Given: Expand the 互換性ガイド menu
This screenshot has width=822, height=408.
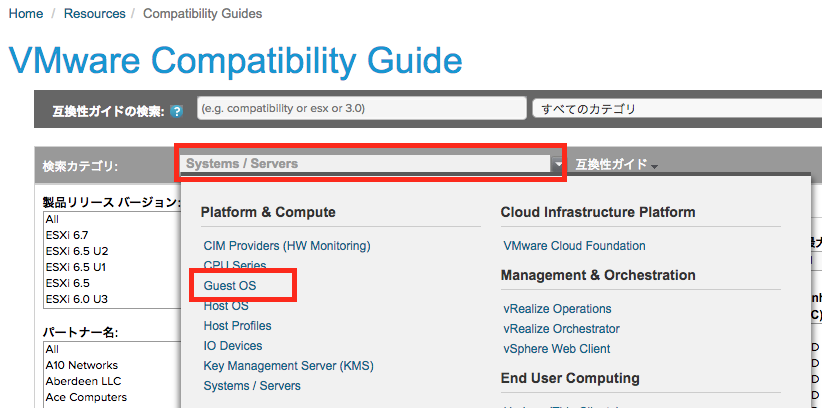Looking at the screenshot, I should pyautogui.click(x=616, y=165).
